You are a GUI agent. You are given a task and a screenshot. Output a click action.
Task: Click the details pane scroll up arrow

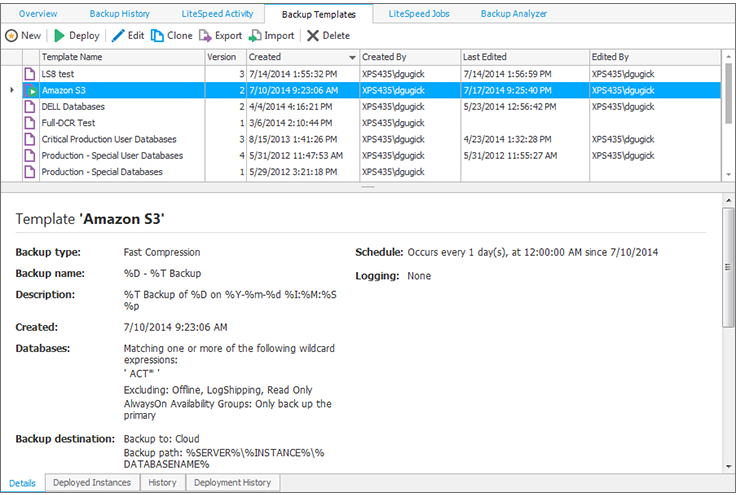[728, 200]
